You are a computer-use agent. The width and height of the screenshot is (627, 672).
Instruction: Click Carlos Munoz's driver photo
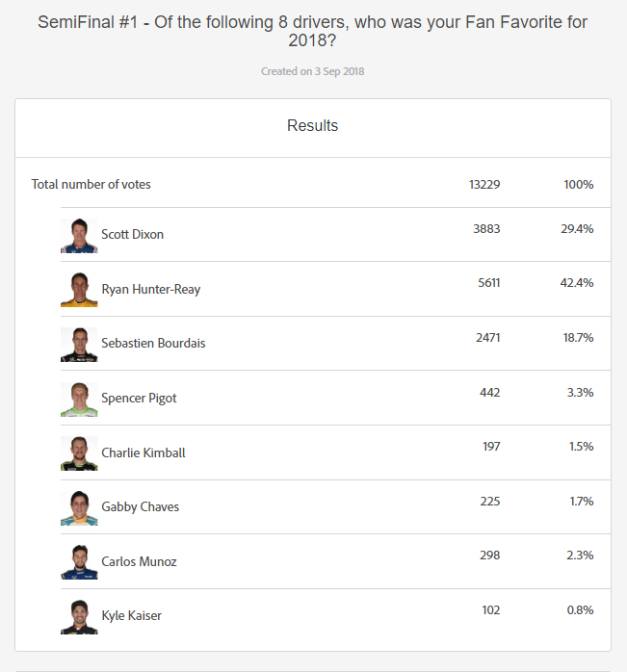click(79, 562)
